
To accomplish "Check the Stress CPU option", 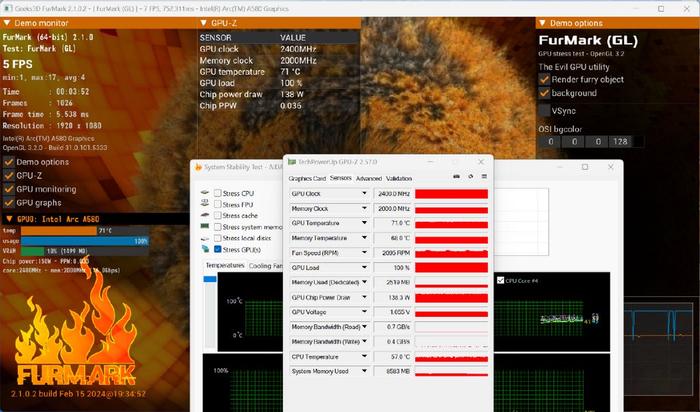I will pyautogui.click(x=217, y=193).
